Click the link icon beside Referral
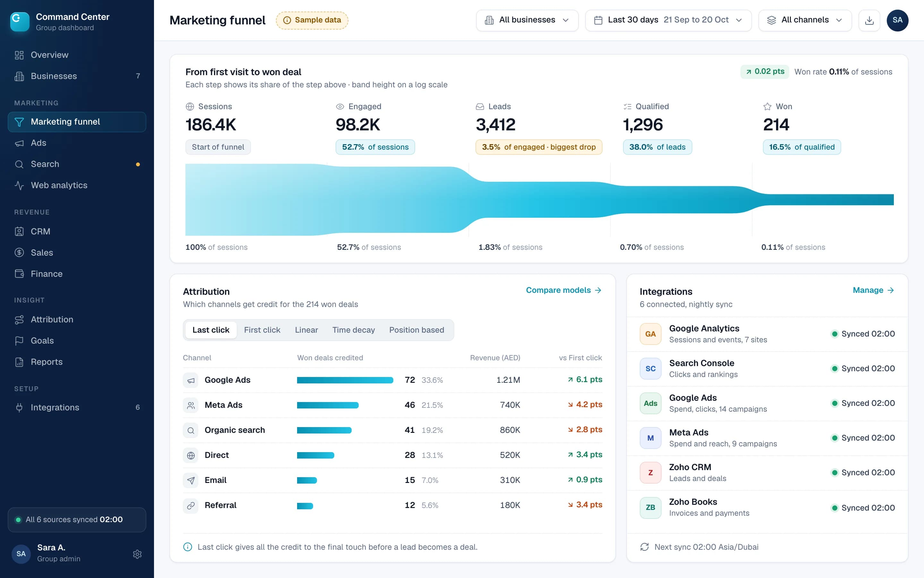The width and height of the screenshot is (924, 578). [191, 505]
